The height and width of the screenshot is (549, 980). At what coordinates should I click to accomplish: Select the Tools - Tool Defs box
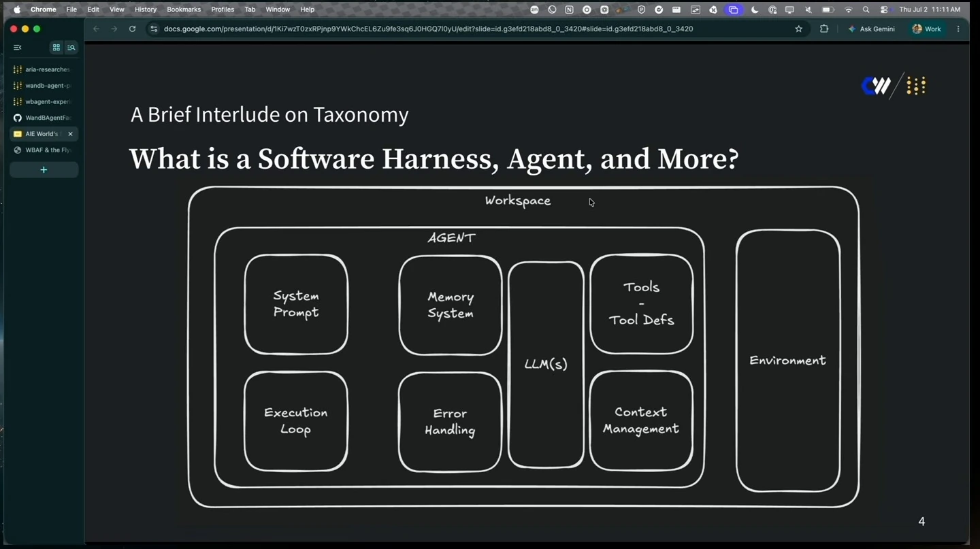(642, 303)
